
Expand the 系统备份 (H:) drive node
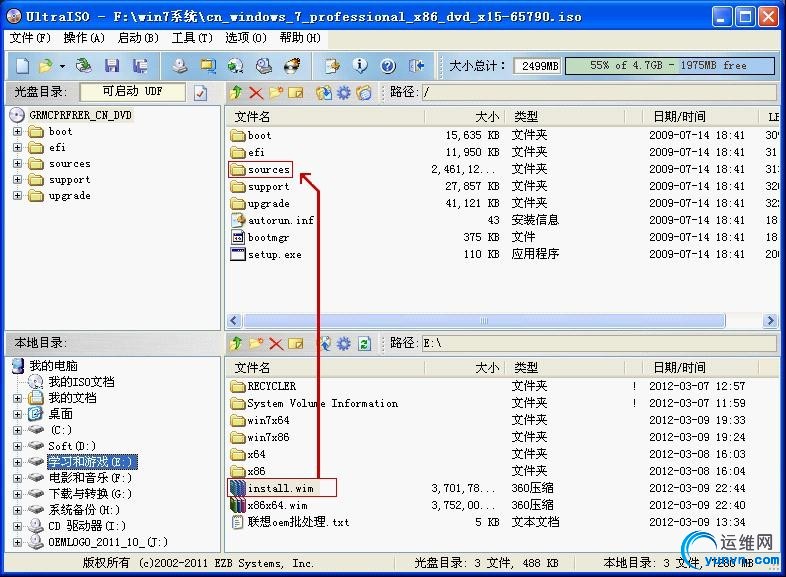[x=18, y=510]
